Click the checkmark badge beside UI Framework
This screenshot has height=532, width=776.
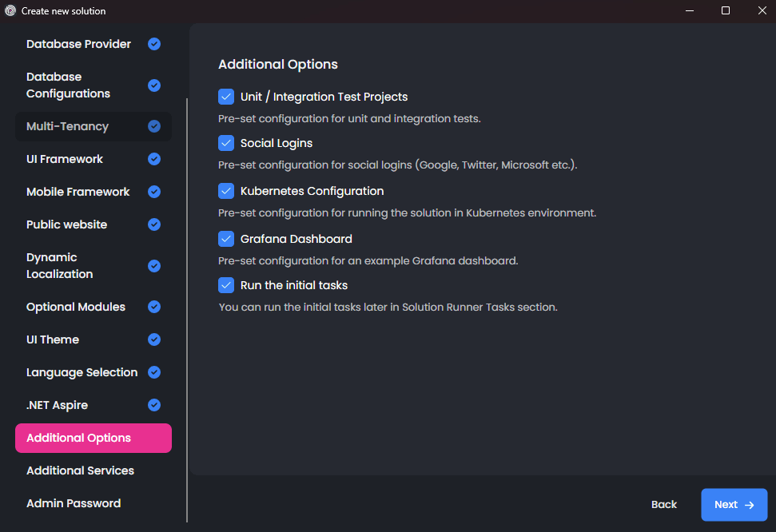tap(153, 159)
